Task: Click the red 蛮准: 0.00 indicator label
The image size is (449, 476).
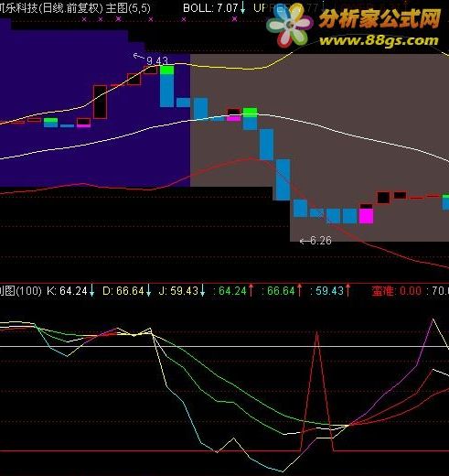Action: coord(397,291)
